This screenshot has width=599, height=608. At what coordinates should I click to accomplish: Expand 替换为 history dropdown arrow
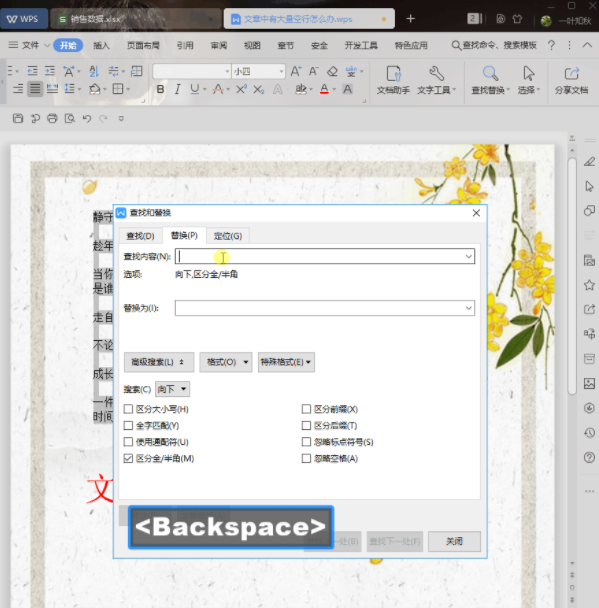pos(468,308)
